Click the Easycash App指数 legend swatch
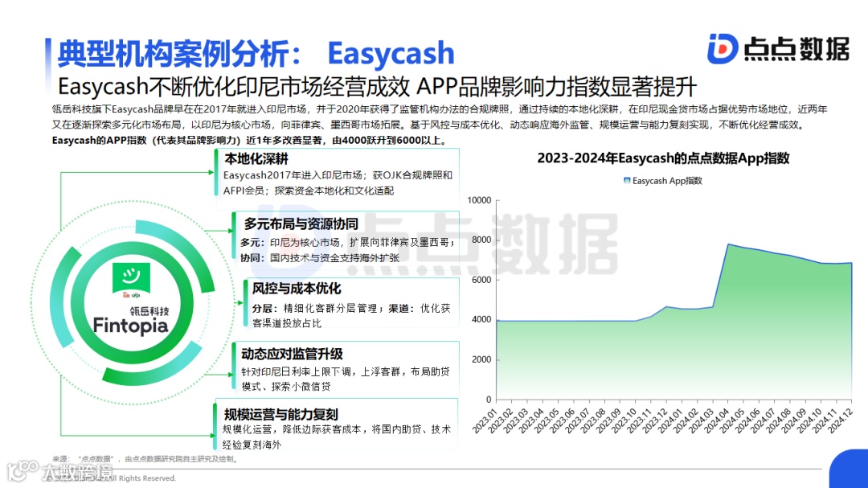Image resolution: width=868 pixels, height=488 pixels. [627, 181]
